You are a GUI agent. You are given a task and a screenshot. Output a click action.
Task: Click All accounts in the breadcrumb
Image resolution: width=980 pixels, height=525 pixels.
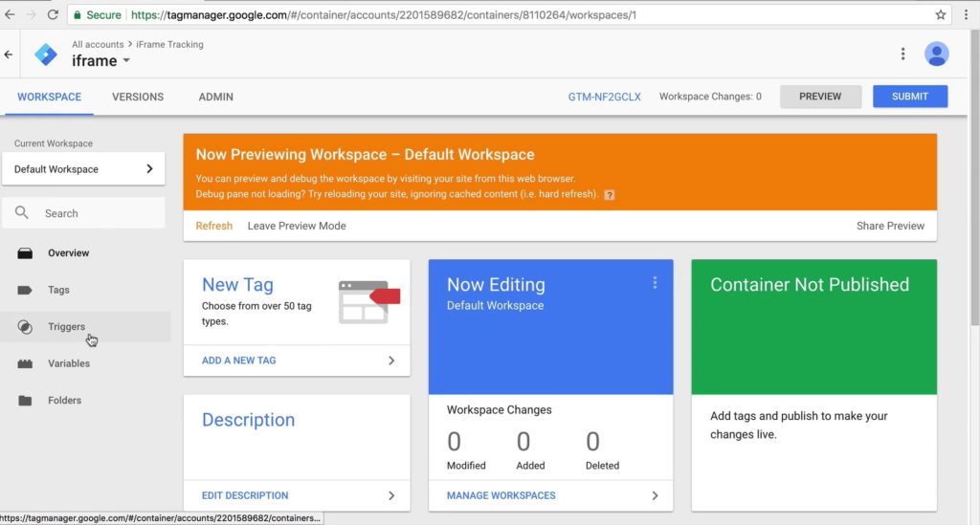(98, 44)
